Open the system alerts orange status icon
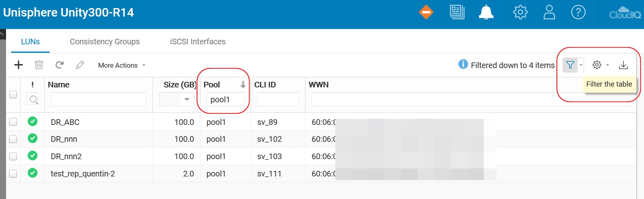 tap(426, 12)
